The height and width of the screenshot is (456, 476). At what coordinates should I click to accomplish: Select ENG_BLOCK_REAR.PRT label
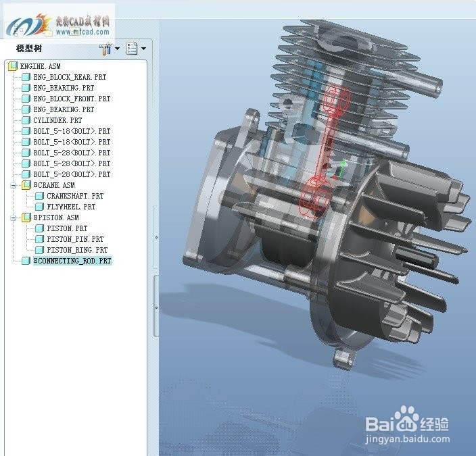point(70,77)
